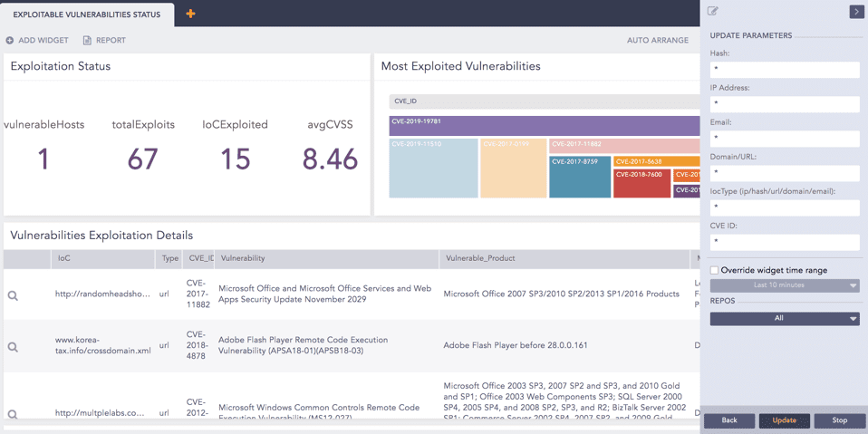Click the Stop button
The image size is (868, 434).
(x=840, y=420)
